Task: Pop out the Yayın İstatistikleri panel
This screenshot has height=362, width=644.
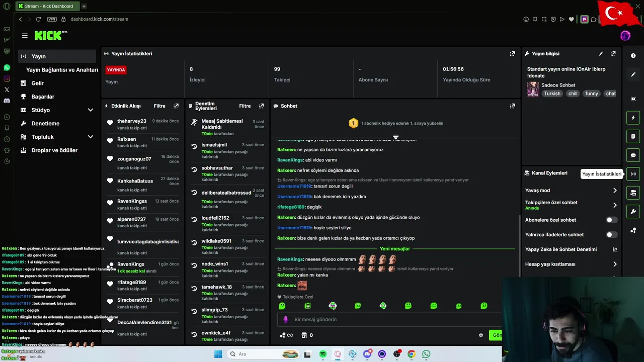Action: point(512,54)
